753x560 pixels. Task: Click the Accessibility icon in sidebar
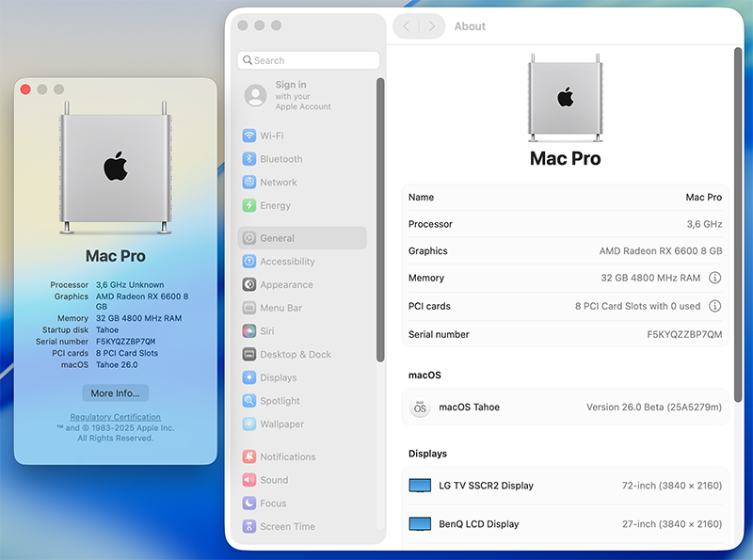pyautogui.click(x=248, y=262)
